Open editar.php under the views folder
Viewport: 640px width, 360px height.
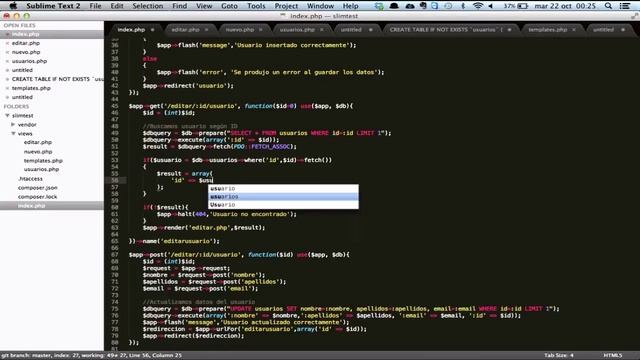(x=38, y=142)
